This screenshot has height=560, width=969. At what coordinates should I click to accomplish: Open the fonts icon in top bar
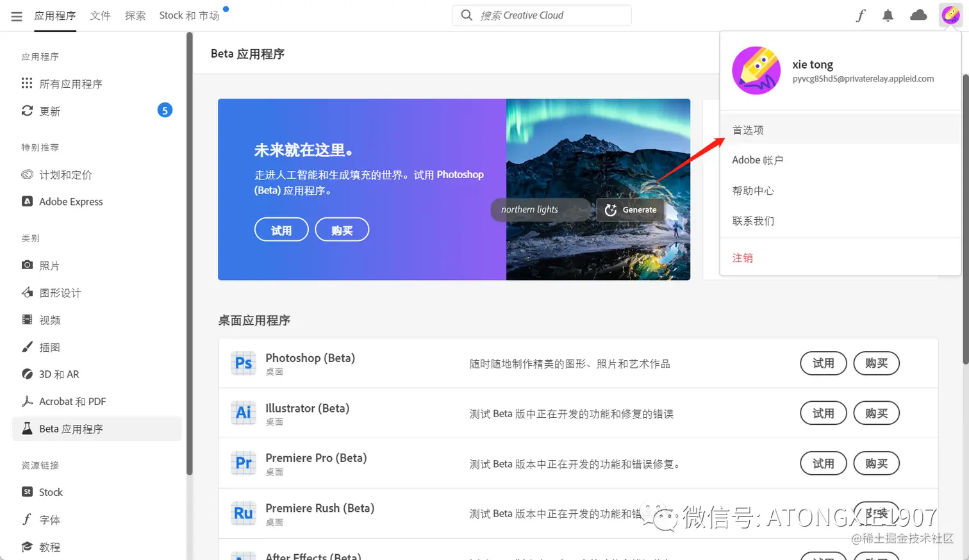click(861, 15)
